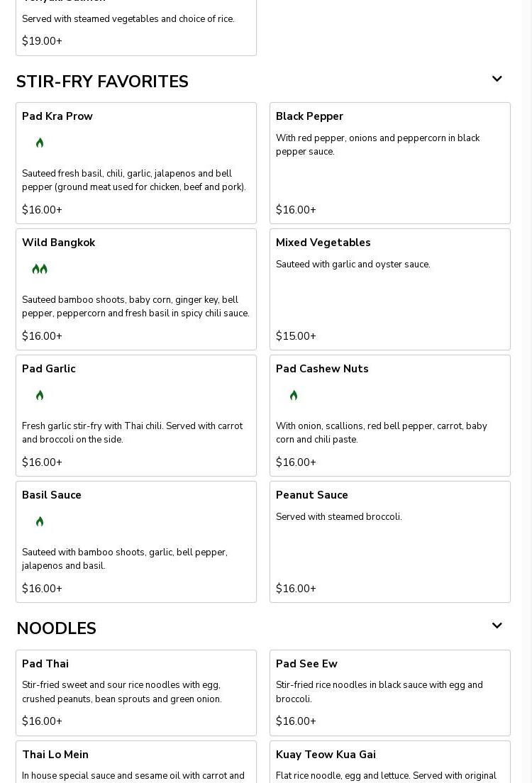Screen dimensions: 532x783
Task: Open the Thai Lo Mein item
Action: click(135, 762)
